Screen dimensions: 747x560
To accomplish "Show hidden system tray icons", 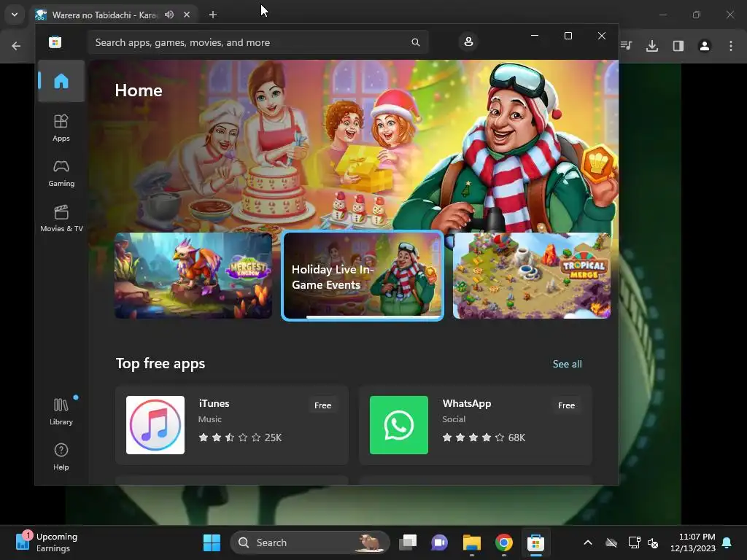I will pos(588,542).
